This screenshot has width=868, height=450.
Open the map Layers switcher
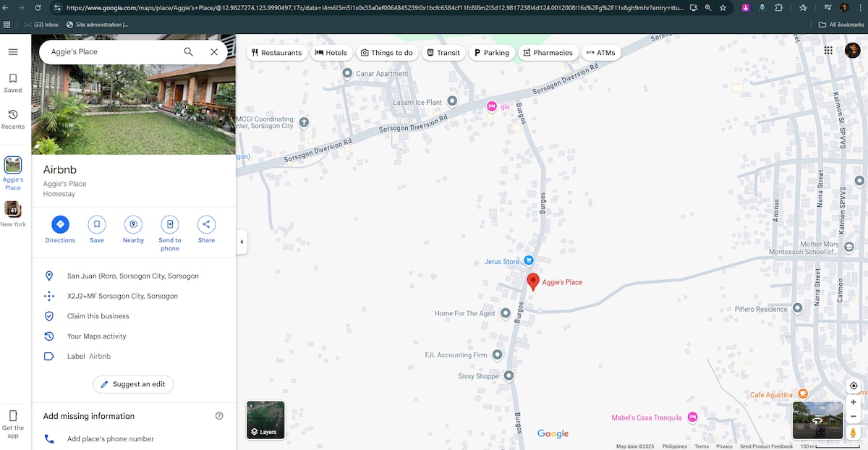[x=265, y=420]
